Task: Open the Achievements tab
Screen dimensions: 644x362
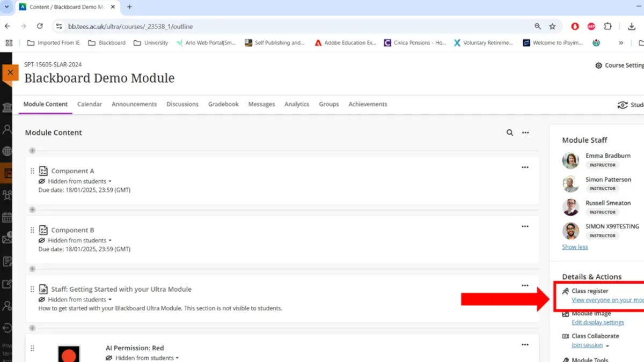Action: (368, 104)
